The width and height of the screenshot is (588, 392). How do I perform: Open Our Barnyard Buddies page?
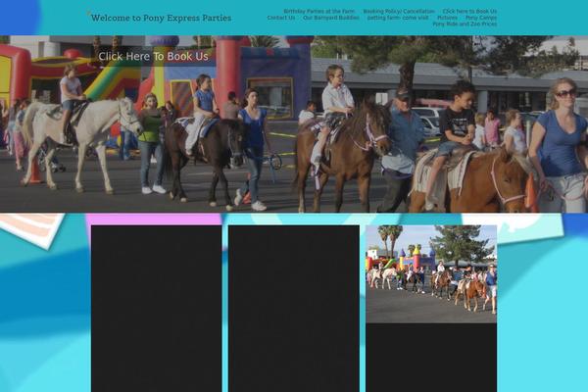click(331, 18)
